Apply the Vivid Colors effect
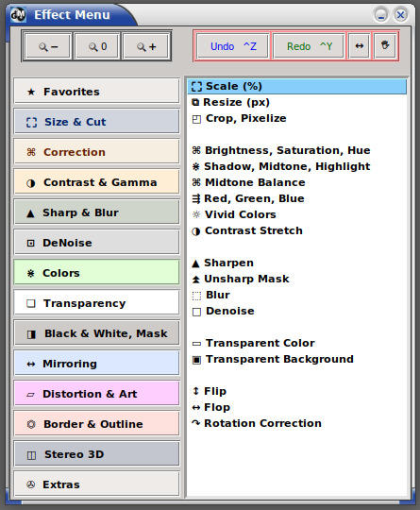420x510 pixels. (296, 214)
